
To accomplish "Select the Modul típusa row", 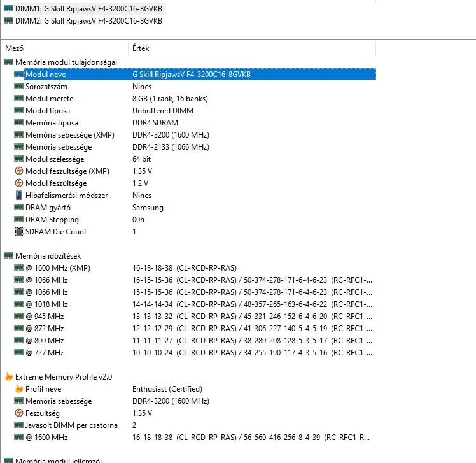I will [194, 111].
